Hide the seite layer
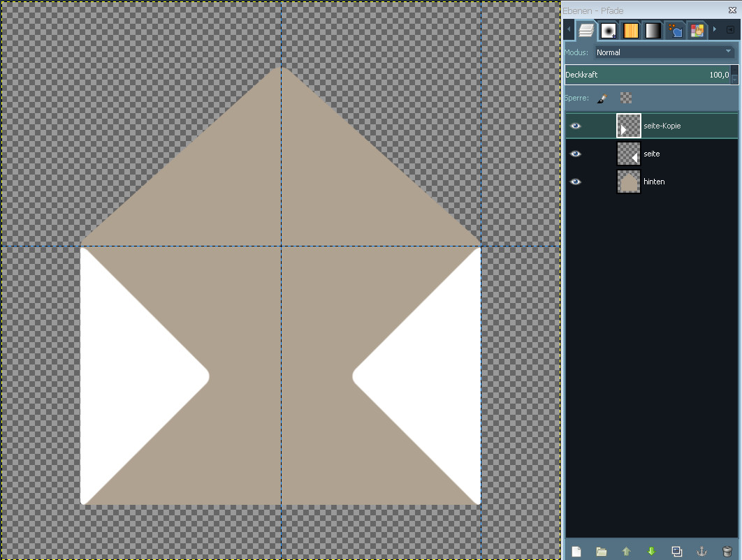 click(x=576, y=154)
